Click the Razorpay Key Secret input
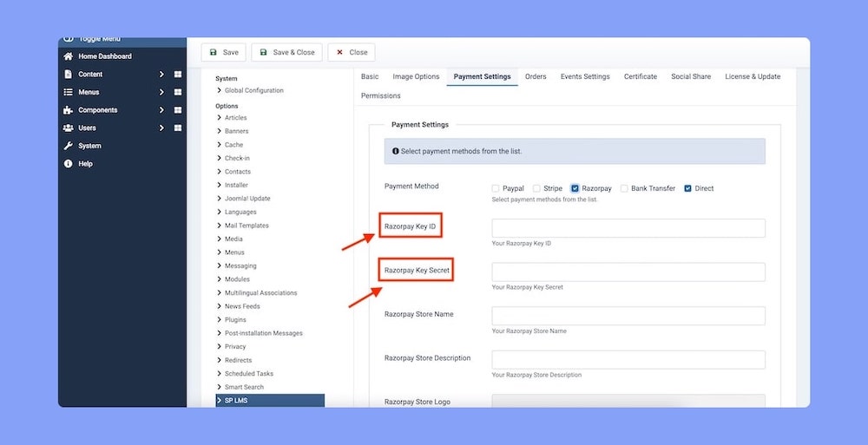The height and width of the screenshot is (445, 868). coord(628,272)
